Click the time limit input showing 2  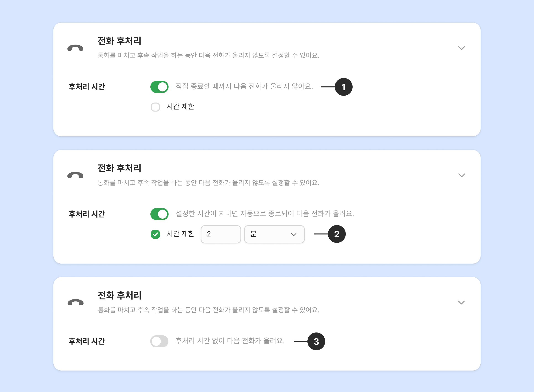[221, 234]
